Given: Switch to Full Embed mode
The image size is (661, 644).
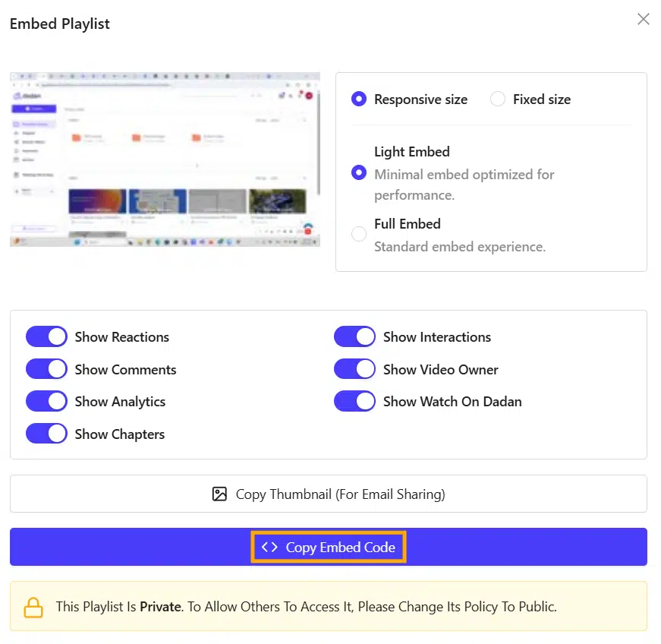Looking at the screenshot, I should click(x=358, y=233).
